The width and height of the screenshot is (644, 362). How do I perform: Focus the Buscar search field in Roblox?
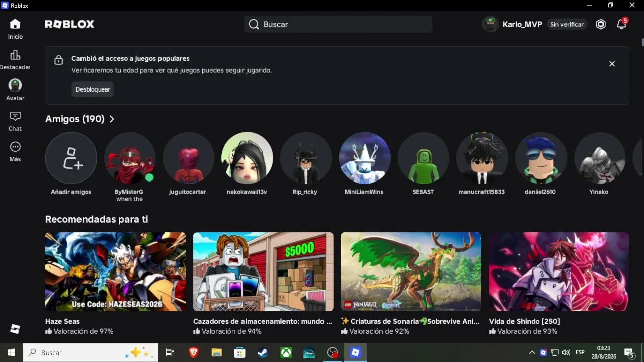338,24
